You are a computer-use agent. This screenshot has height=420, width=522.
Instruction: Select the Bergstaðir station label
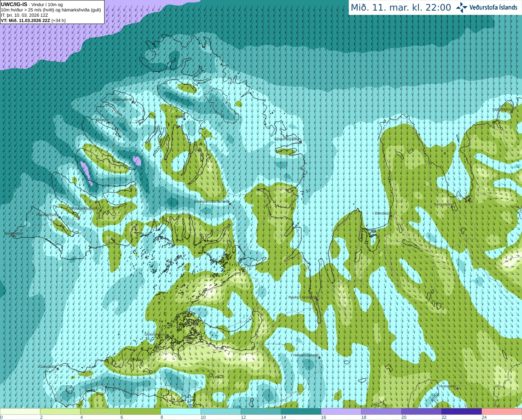[x=443, y=204]
